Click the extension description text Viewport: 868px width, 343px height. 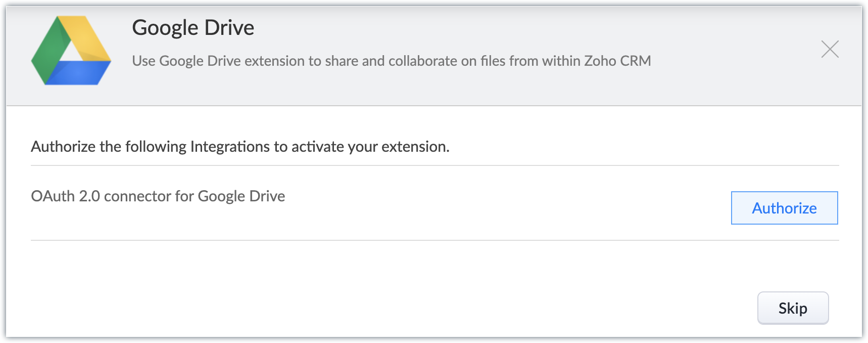[x=391, y=61]
